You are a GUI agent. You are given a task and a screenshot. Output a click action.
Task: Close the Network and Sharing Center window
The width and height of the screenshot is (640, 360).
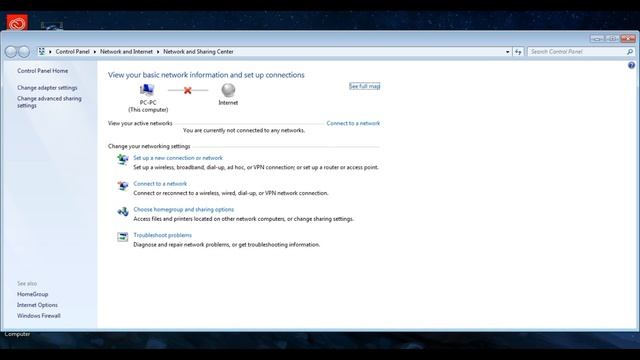628,38
